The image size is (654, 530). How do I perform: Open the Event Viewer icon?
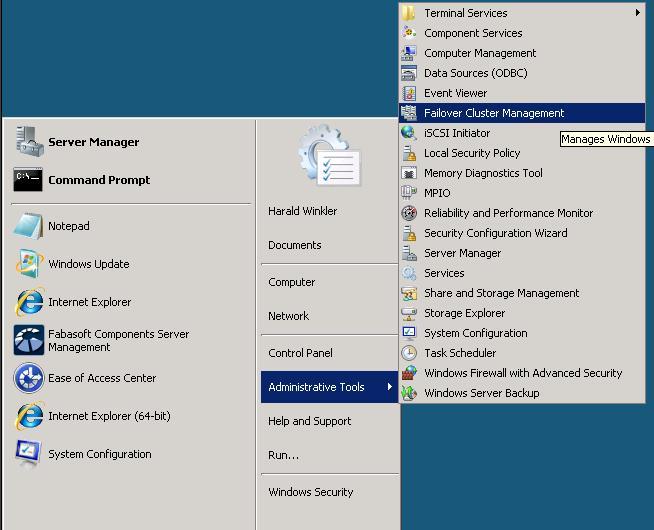pyautogui.click(x=409, y=93)
